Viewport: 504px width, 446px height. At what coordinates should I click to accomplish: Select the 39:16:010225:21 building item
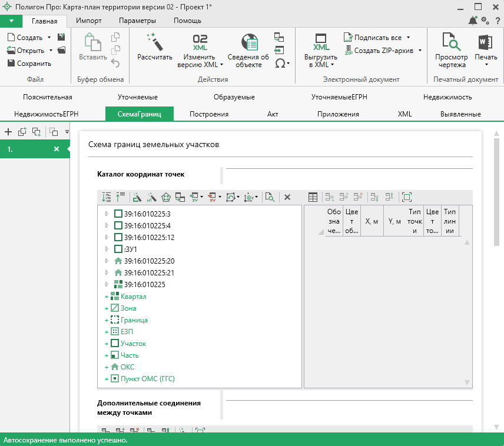[x=149, y=273]
